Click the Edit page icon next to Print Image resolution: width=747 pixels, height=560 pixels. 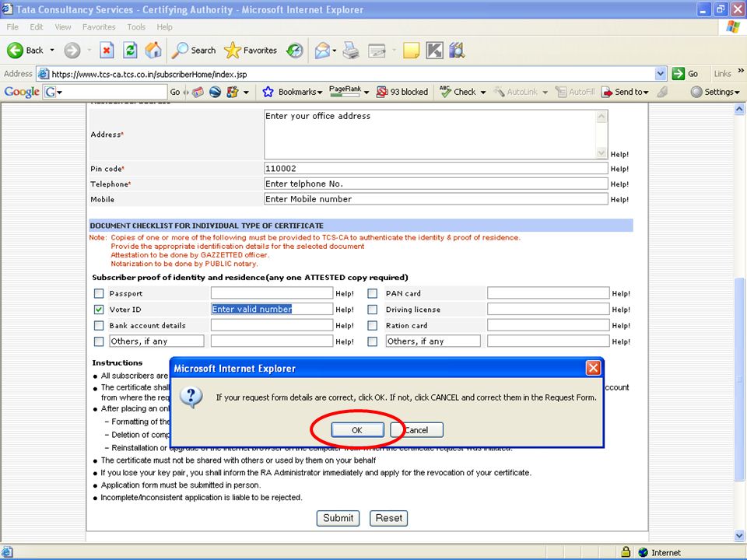coord(377,50)
